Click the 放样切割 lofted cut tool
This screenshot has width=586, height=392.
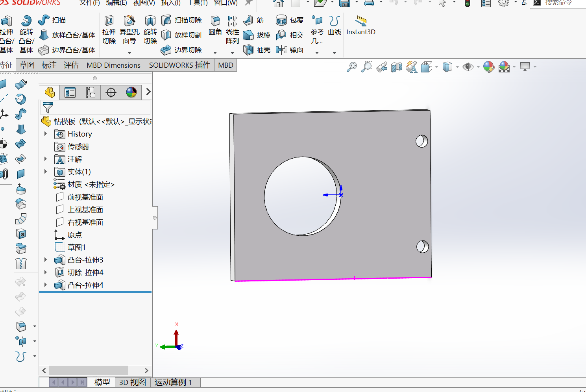[x=181, y=35]
